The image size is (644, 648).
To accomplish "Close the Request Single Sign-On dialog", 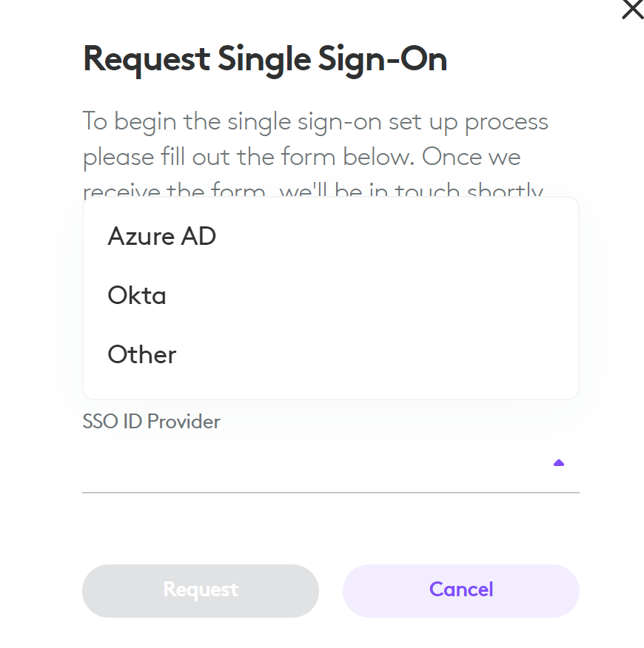I will [632, 9].
